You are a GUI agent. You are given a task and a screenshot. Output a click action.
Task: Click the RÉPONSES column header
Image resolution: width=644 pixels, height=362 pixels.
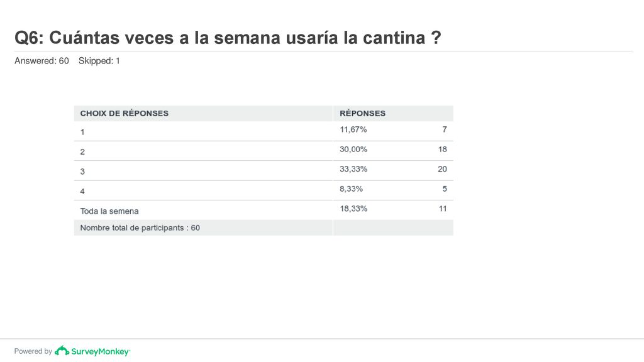tap(362, 113)
